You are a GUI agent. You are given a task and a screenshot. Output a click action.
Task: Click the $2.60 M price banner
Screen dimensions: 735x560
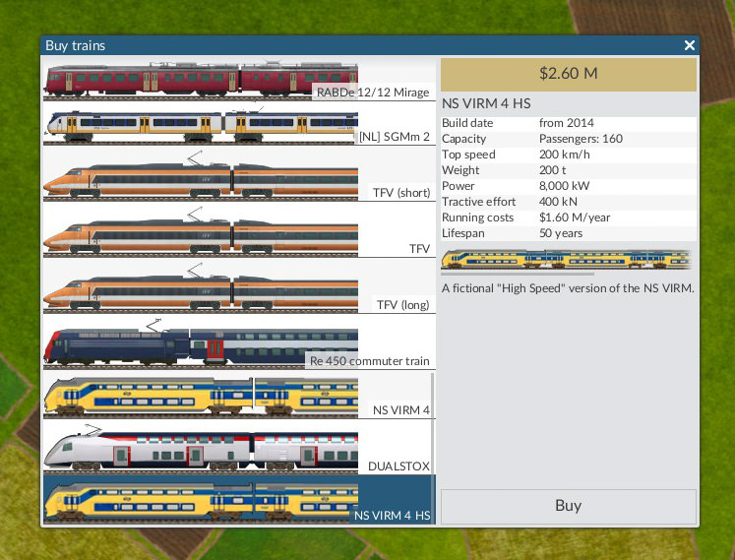568,74
